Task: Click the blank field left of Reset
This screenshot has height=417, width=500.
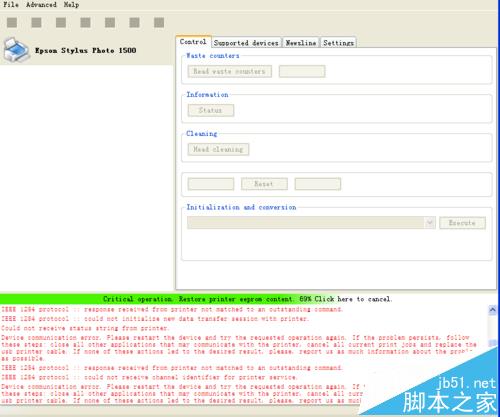Action: [x=211, y=184]
